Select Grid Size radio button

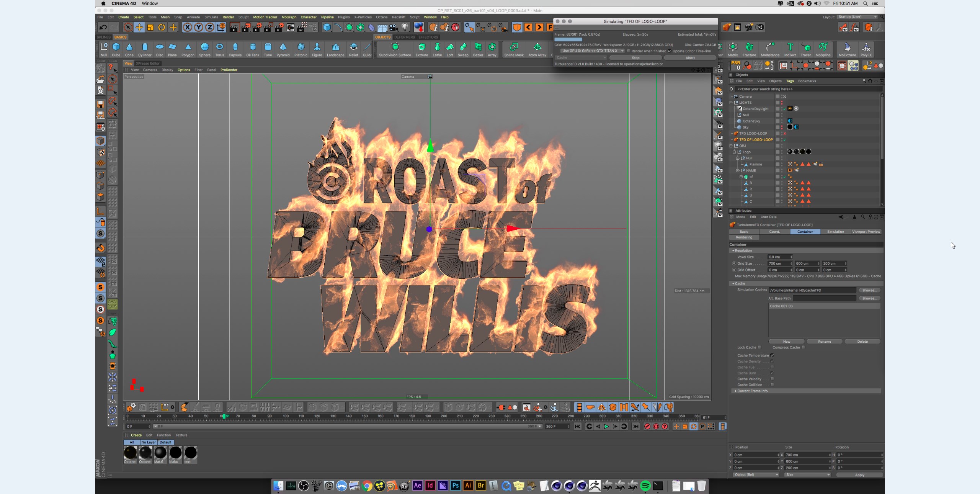pos(734,263)
